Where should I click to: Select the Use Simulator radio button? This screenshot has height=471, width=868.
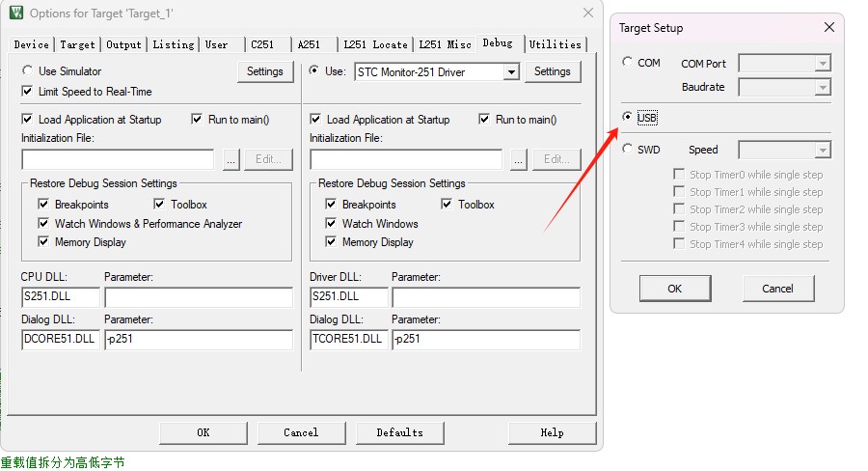(x=27, y=70)
